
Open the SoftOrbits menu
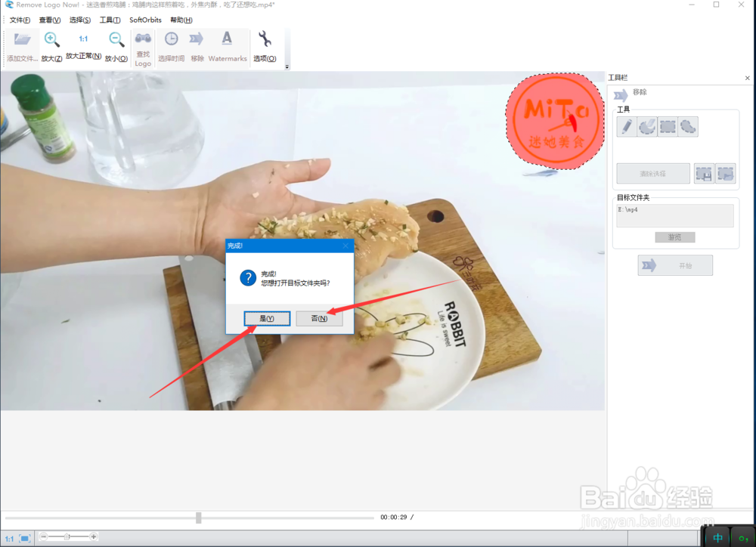pos(145,20)
